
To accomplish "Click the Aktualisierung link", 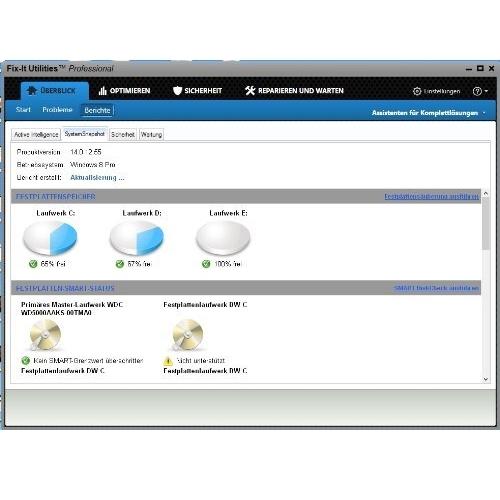I will pyautogui.click(x=97, y=178).
